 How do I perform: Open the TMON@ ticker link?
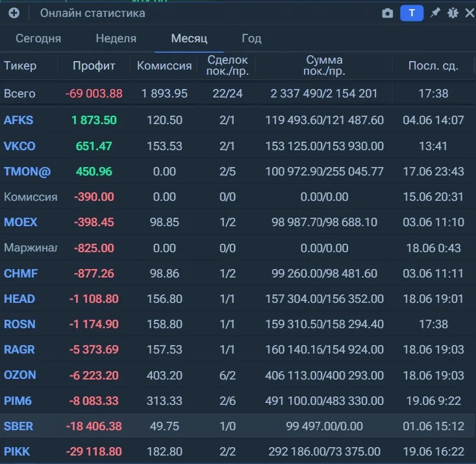(x=27, y=172)
